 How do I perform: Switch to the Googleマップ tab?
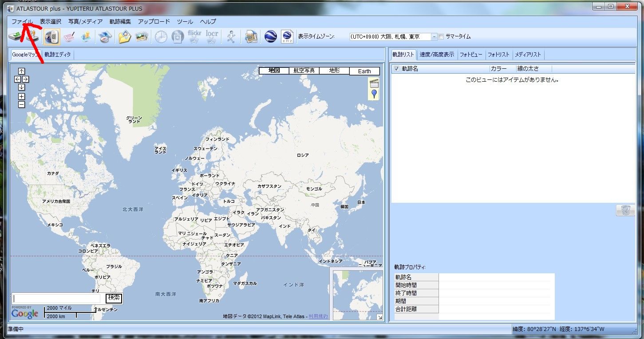coord(25,55)
